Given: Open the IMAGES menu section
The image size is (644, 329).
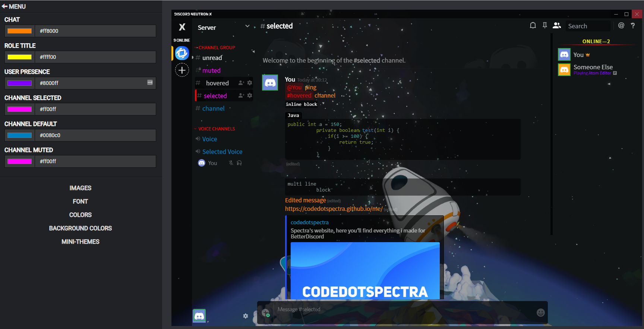Looking at the screenshot, I should pos(80,188).
